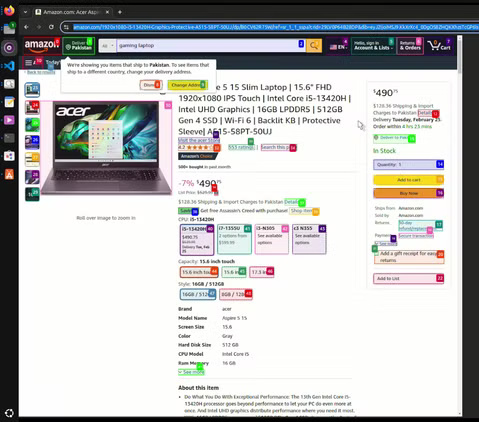
Task: Select the seventh product thumbnail image
Action: click(x=32, y=194)
